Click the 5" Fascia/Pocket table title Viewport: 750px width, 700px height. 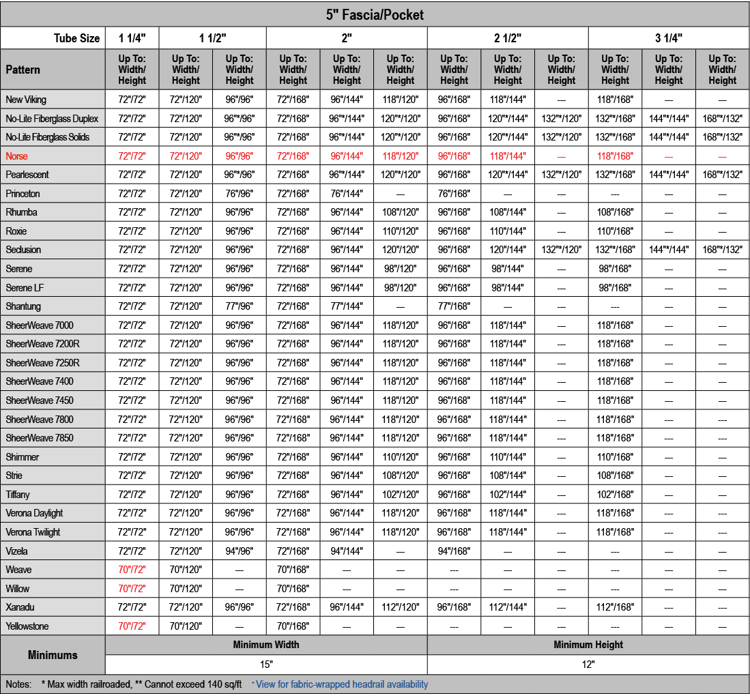[x=375, y=14]
